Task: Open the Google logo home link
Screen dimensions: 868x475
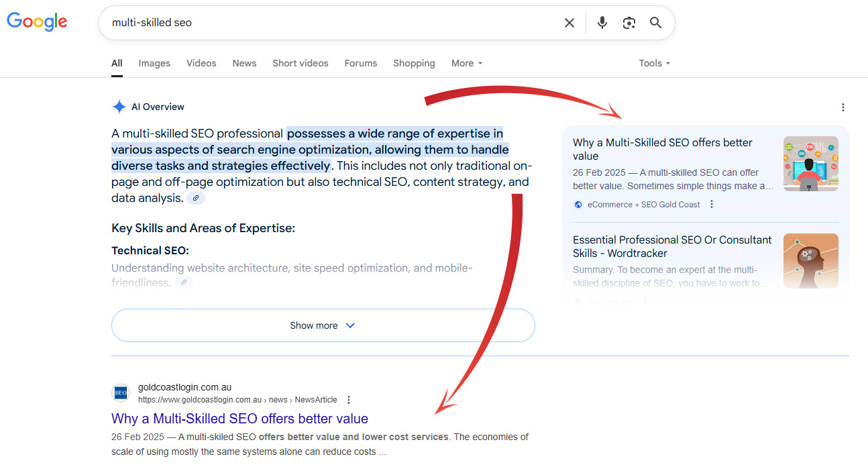Action: [x=37, y=21]
